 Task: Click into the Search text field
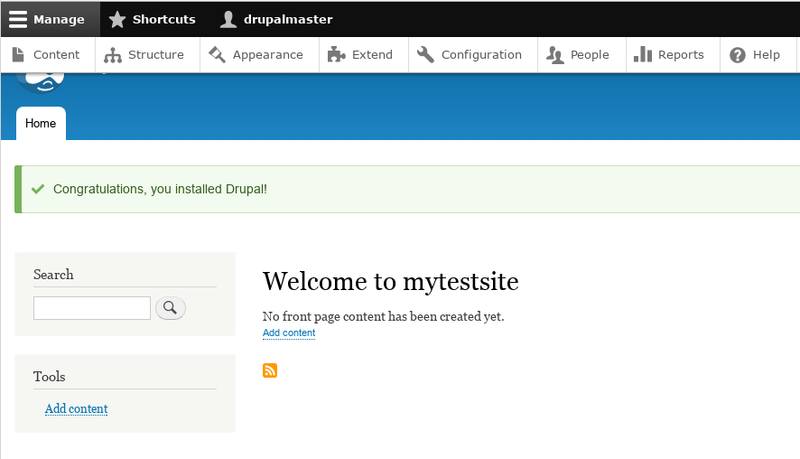pyautogui.click(x=92, y=308)
